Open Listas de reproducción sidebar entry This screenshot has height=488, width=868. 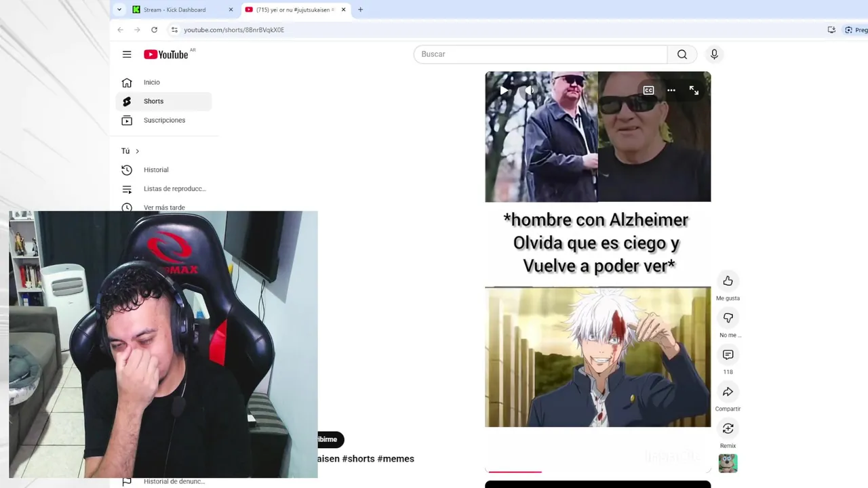pyautogui.click(x=163, y=188)
